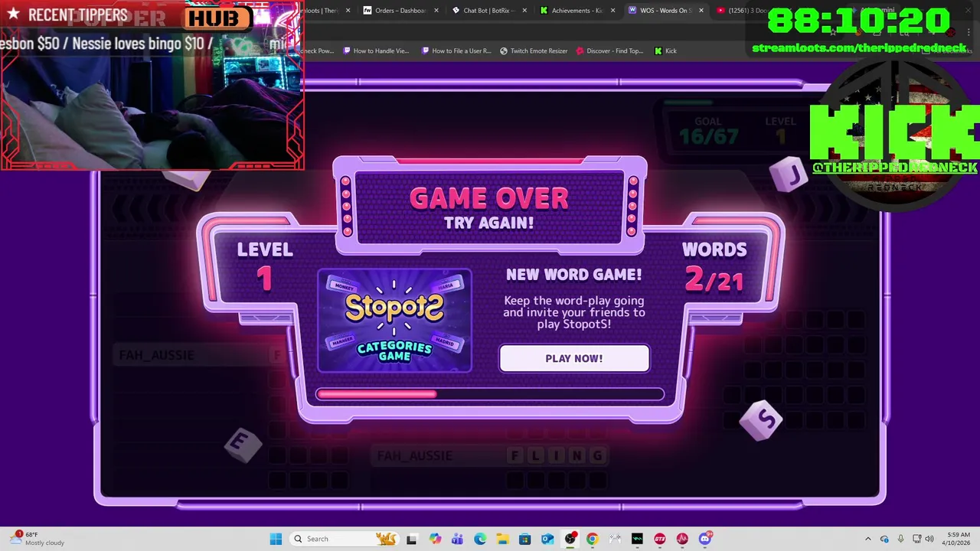Open Discord from the taskbar

pyautogui.click(x=705, y=539)
